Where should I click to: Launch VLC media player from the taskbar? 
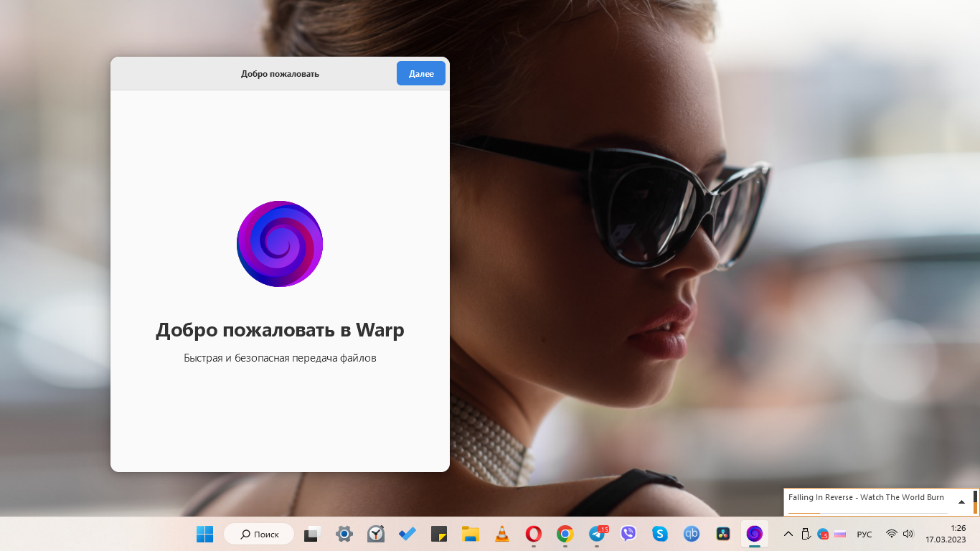point(502,534)
